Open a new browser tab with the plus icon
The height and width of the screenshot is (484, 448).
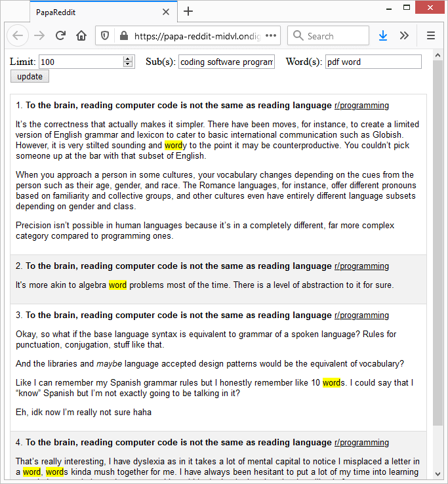pyautogui.click(x=188, y=12)
